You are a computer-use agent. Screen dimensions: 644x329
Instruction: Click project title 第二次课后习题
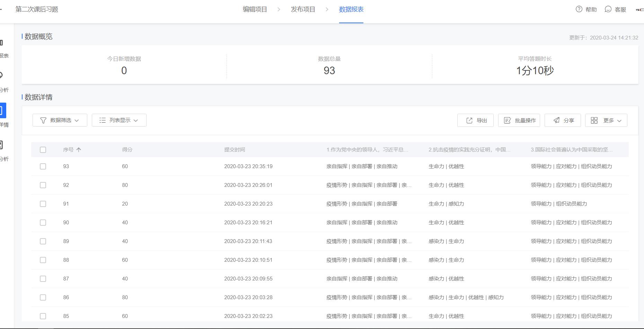(37, 9)
